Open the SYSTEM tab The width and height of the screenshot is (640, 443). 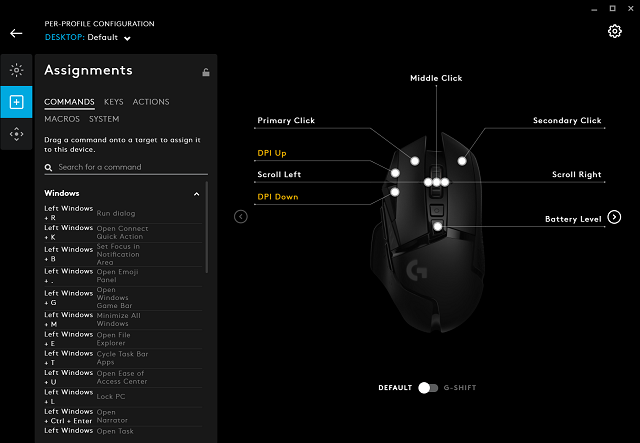click(104, 119)
